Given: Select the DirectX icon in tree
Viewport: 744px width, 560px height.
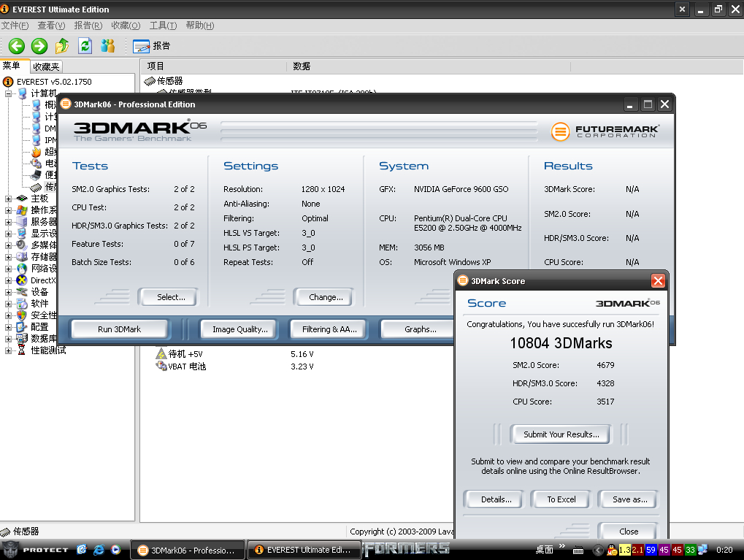Looking at the screenshot, I should point(22,280).
